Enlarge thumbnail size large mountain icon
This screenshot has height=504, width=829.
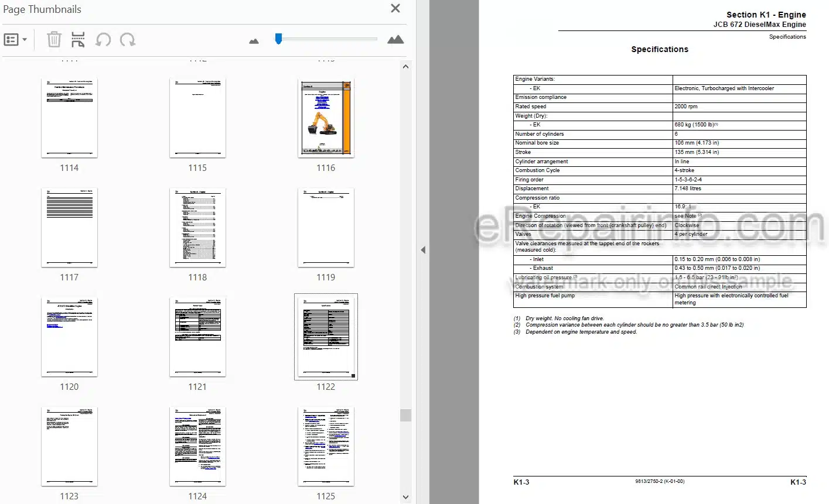[x=395, y=40]
